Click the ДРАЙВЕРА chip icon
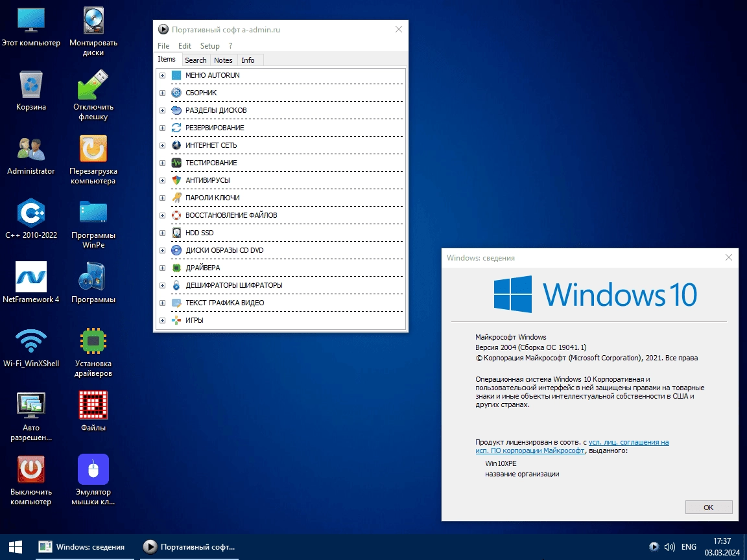The height and width of the screenshot is (560, 747). click(x=176, y=268)
